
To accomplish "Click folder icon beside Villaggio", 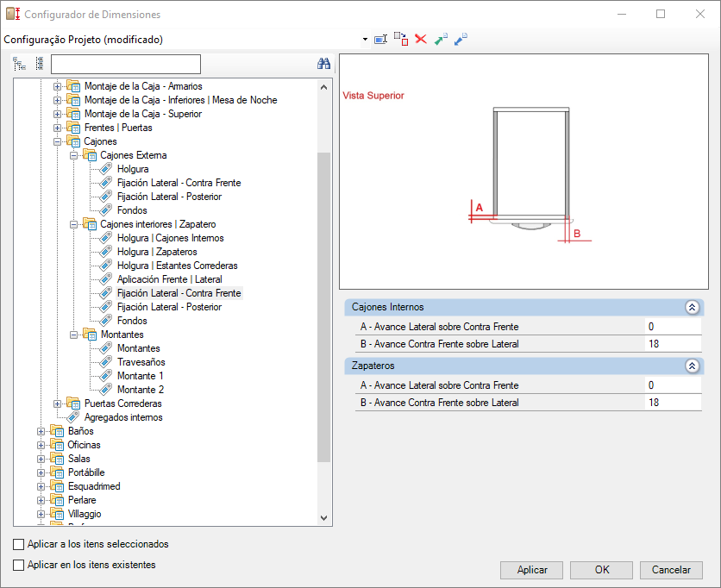I will tap(57, 514).
